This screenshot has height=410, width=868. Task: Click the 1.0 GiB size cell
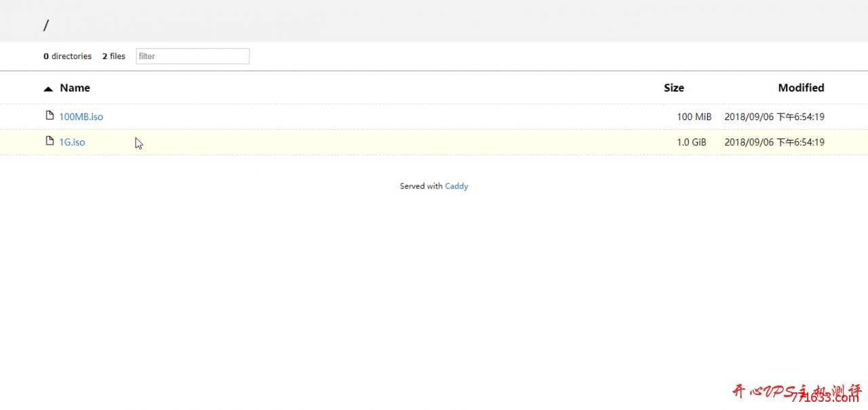[x=692, y=143]
